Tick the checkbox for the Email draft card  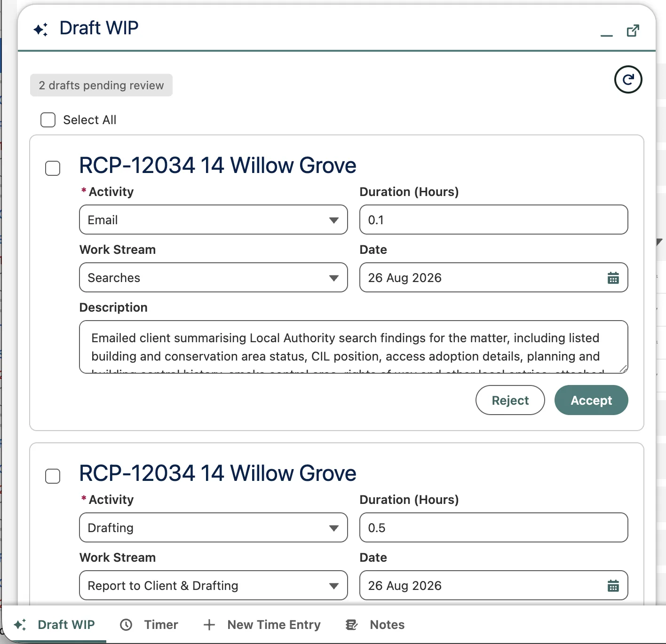pos(53,168)
